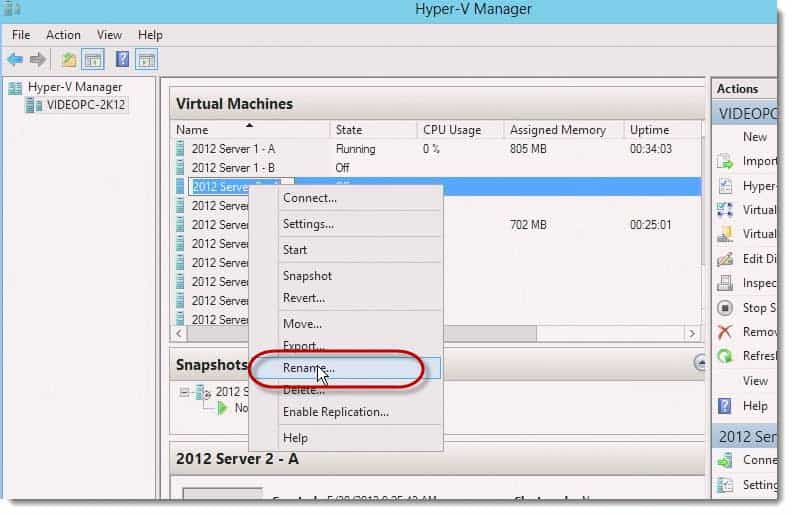The height and width of the screenshot is (514, 792).
Task: Click the Stop Service action icon
Action: pos(725,307)
